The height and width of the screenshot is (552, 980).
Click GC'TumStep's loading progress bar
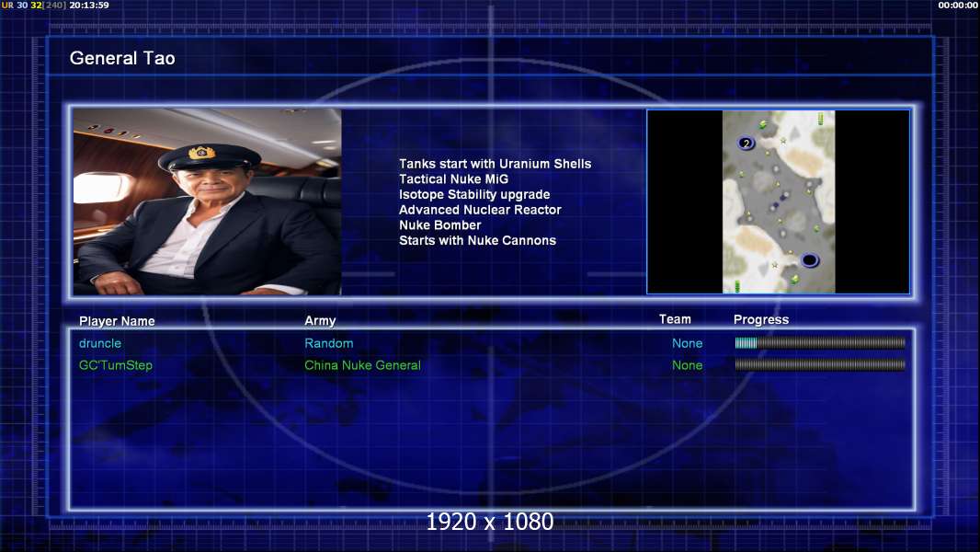point(820,364)
